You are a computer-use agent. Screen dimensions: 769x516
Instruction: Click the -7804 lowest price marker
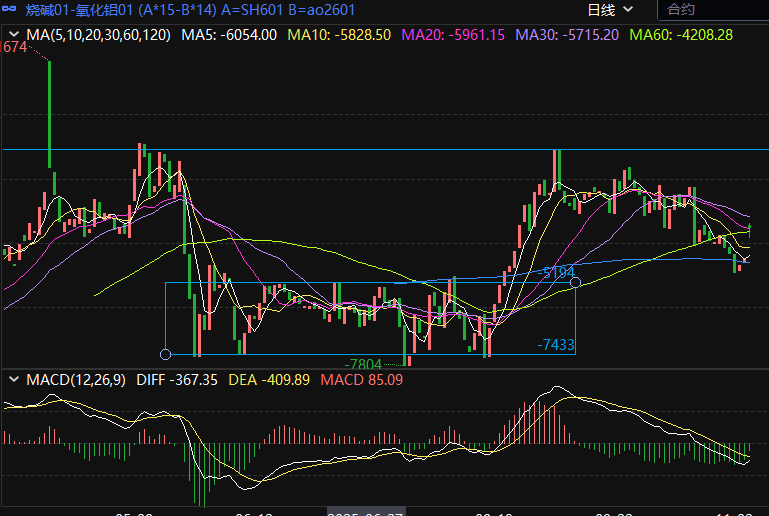click(363, 364)
